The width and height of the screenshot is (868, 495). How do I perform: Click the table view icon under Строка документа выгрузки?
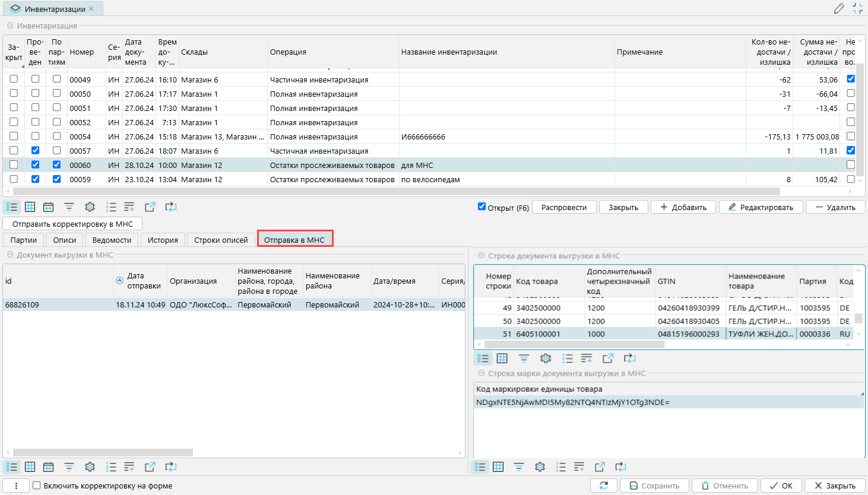pos(502,358)
